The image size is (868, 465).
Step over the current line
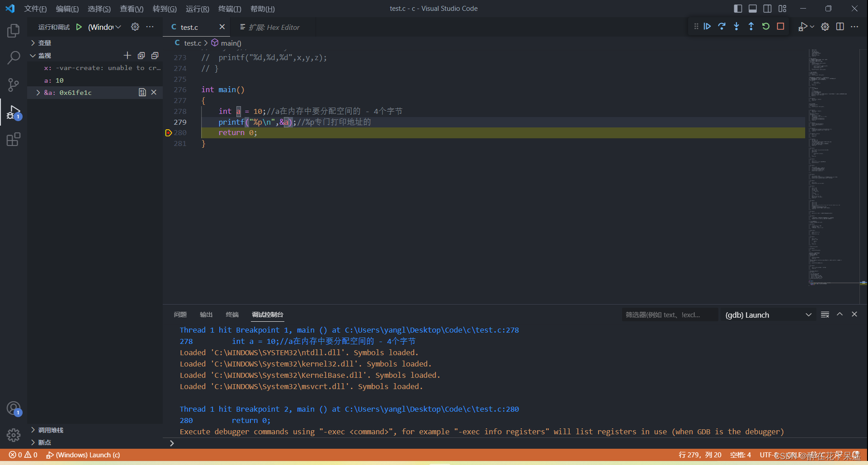722,26
